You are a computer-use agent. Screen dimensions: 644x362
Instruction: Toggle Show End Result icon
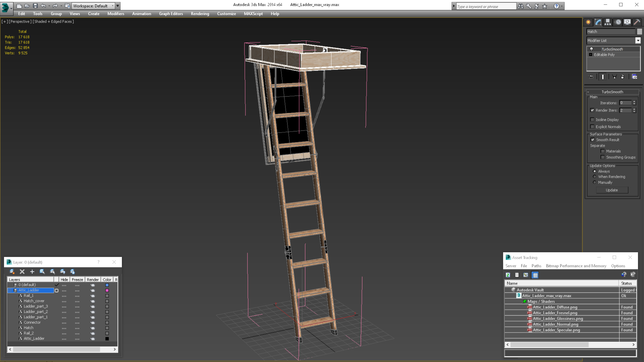(603, 77)
